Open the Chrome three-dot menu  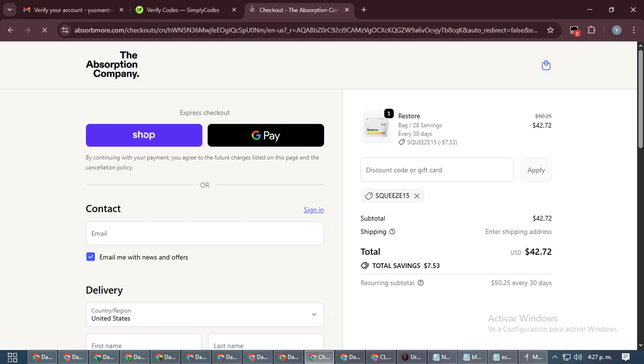(x=634, y=30)
